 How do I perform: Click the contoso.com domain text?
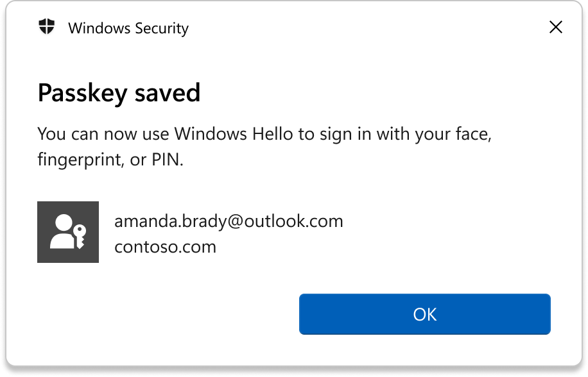pyautogui.click(x=165, y=246)
